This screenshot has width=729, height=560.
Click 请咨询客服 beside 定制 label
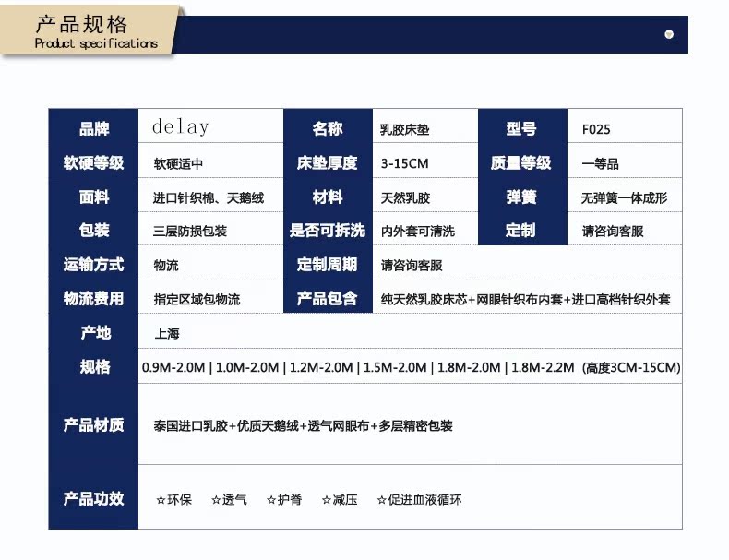point(613,231)
